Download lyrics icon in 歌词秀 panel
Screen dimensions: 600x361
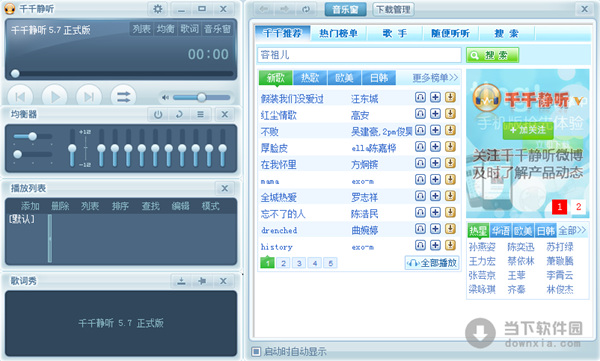(x=181, y=281)
